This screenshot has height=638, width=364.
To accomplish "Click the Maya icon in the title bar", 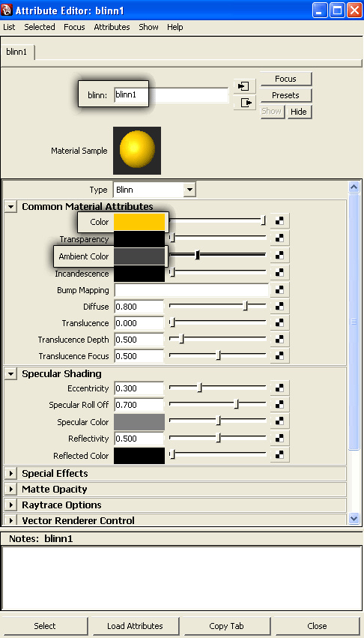I will point(7,10).
